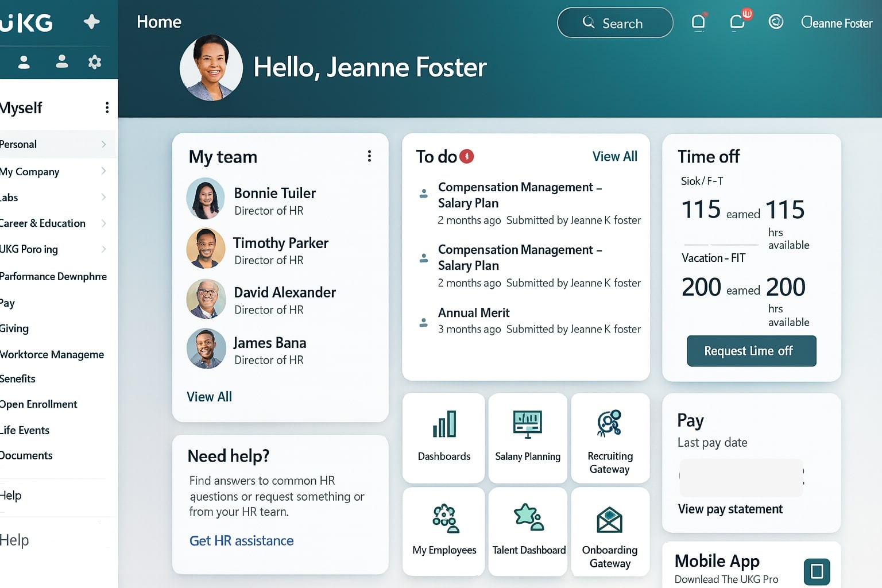Click Bonnie Tuiler's profile photo
882x588 pixels.
[x=206, y=199]
